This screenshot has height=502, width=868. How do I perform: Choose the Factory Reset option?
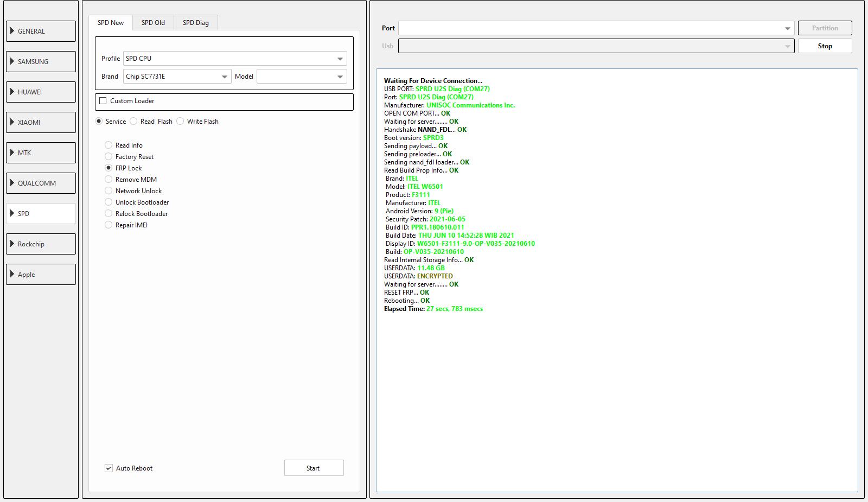108,157
